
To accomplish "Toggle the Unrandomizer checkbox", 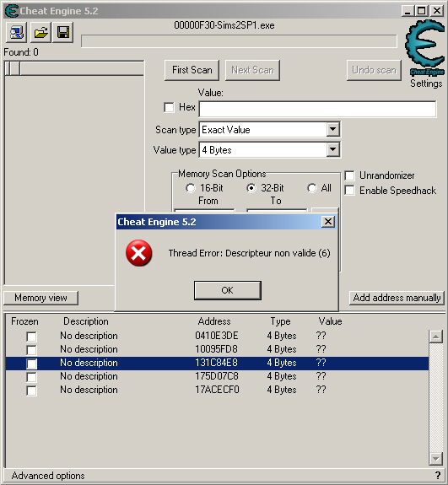I will click(349, 175).
